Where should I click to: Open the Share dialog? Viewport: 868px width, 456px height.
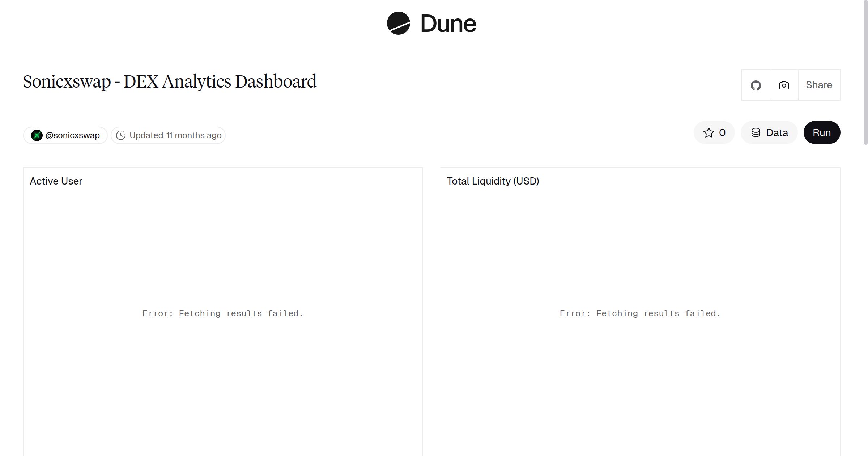click(x=819, y=85)
